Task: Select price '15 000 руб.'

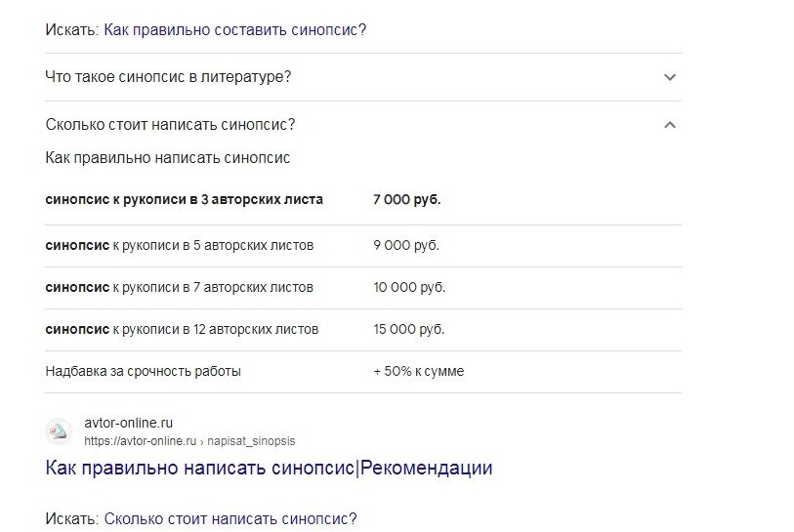Action: click(x=408, y=330)
